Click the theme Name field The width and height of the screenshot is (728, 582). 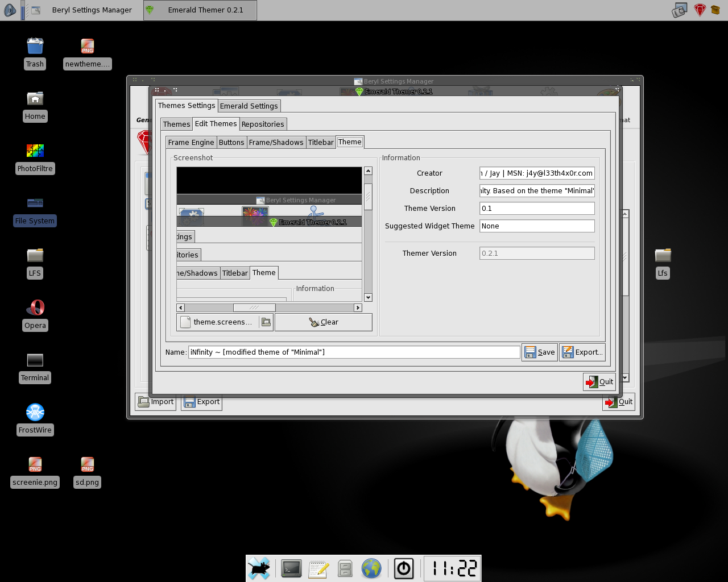354,352
